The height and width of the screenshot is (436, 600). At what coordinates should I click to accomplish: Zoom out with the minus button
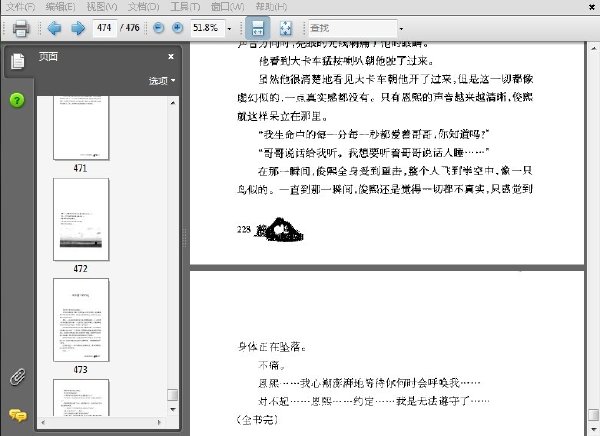pos(158,28)
